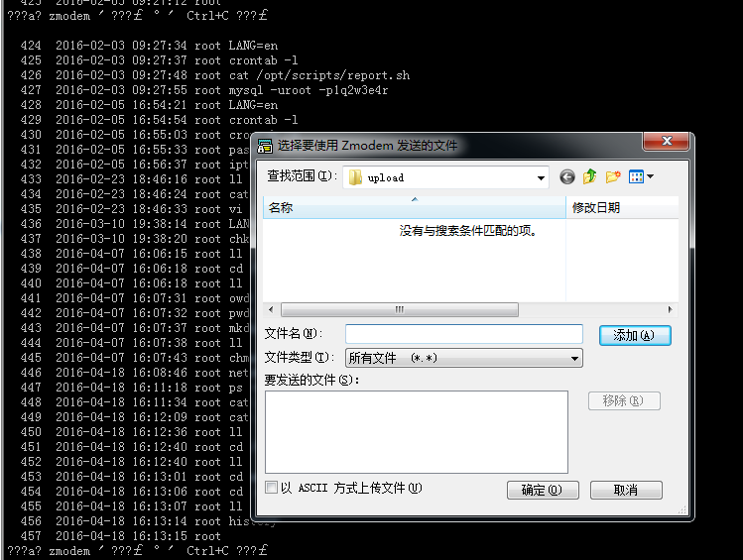Click the scrollbar right arrow
Image resolution: width=743 pixels, height=560 pixels.
point(673,309)
